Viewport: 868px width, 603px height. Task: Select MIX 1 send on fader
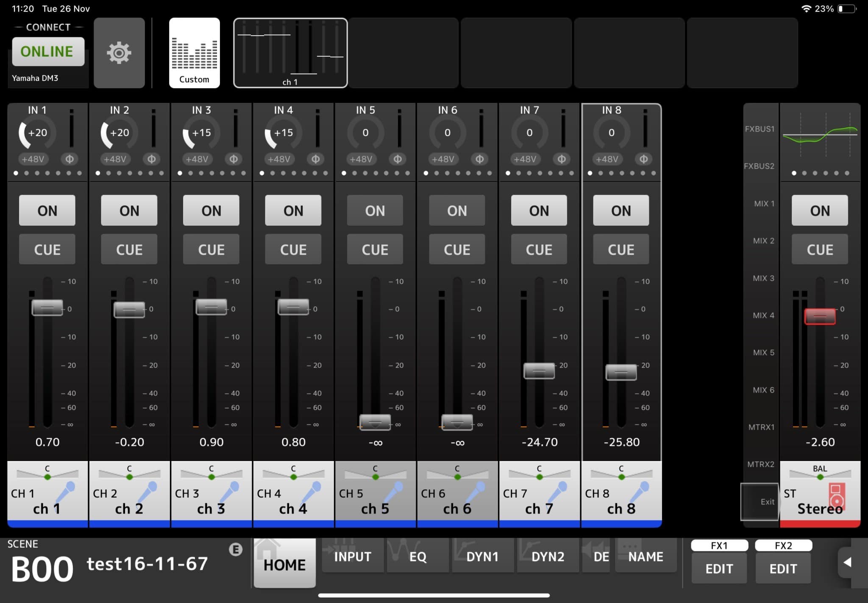point(764,203)
